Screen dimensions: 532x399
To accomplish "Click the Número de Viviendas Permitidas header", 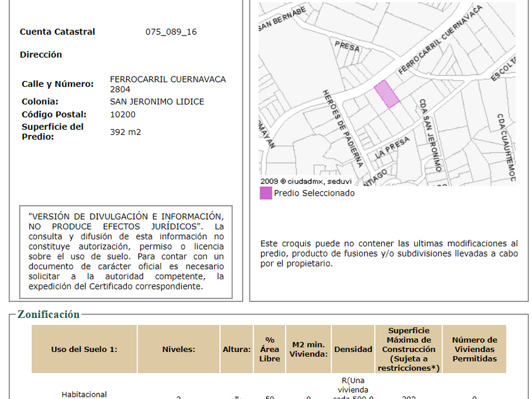I will (x=474, y=349).
